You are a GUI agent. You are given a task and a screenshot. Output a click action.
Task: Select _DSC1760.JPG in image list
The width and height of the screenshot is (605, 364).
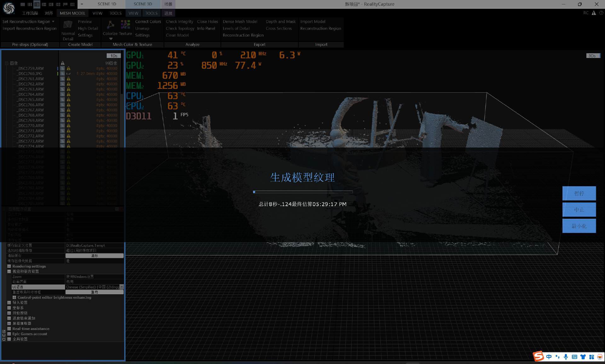tap(30, 74)
